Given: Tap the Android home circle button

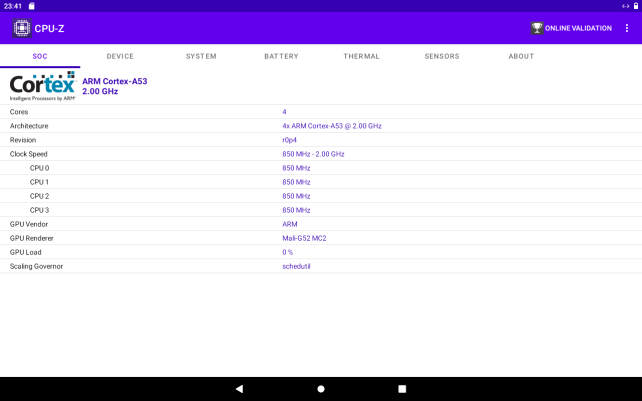Looking at the screenshot, I should pos(321,389).
